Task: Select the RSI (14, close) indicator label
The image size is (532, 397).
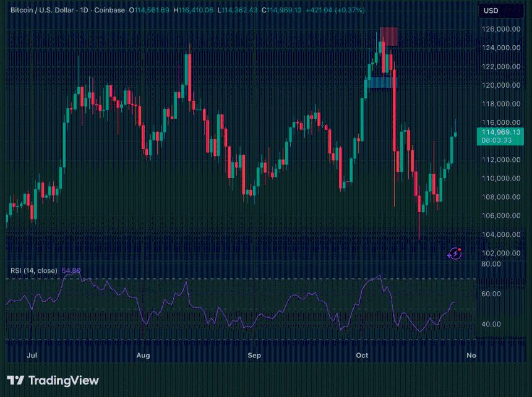Action: [33, 271]
